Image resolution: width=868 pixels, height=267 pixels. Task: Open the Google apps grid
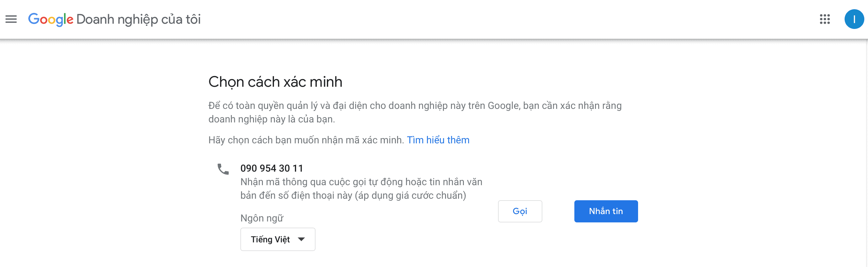click(825, 19)
